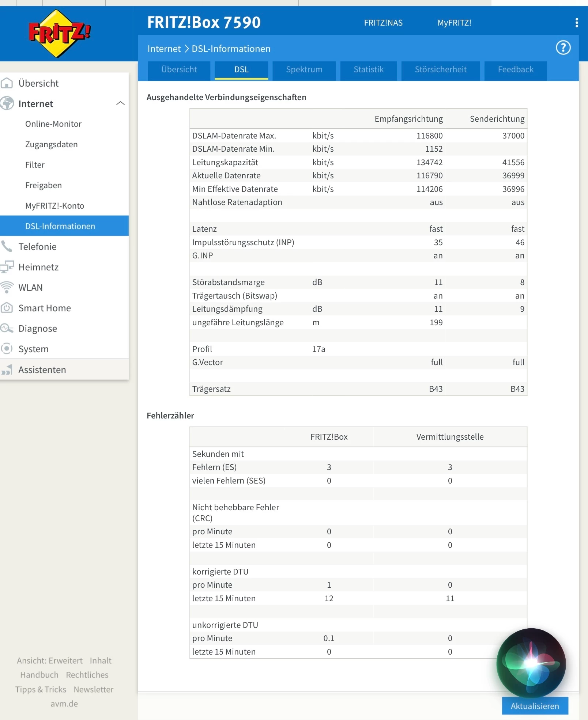Image resolution: width=588 pixels, height=720 pixels.
Task: Click the Empfangsrichtung column header
Action: tap(408, 119)
